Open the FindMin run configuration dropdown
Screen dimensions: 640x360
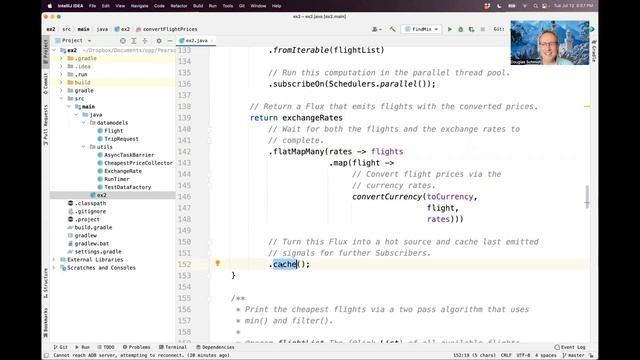click(x=422, y=29)
